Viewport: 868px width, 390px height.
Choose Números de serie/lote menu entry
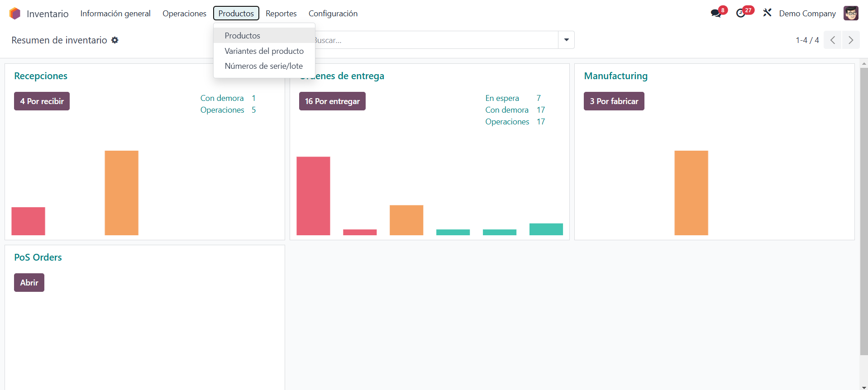[263, 66]
